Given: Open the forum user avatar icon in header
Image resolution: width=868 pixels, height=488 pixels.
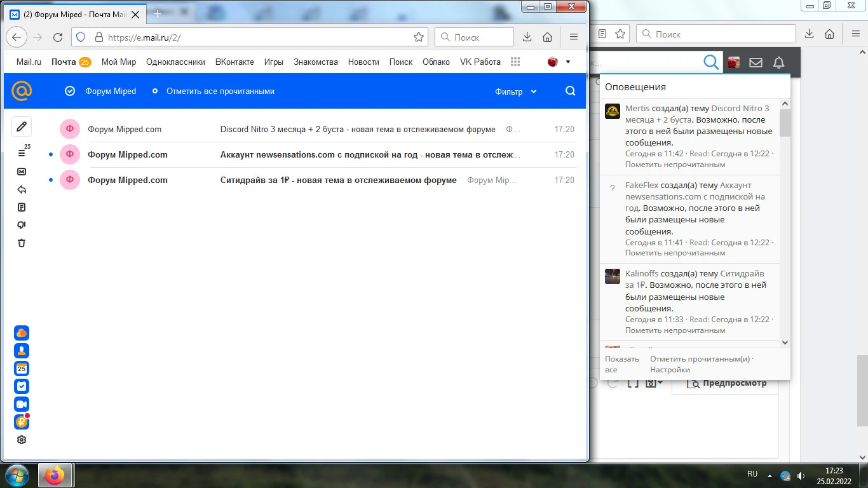Looking at the screenshot, I should [734, 62].
